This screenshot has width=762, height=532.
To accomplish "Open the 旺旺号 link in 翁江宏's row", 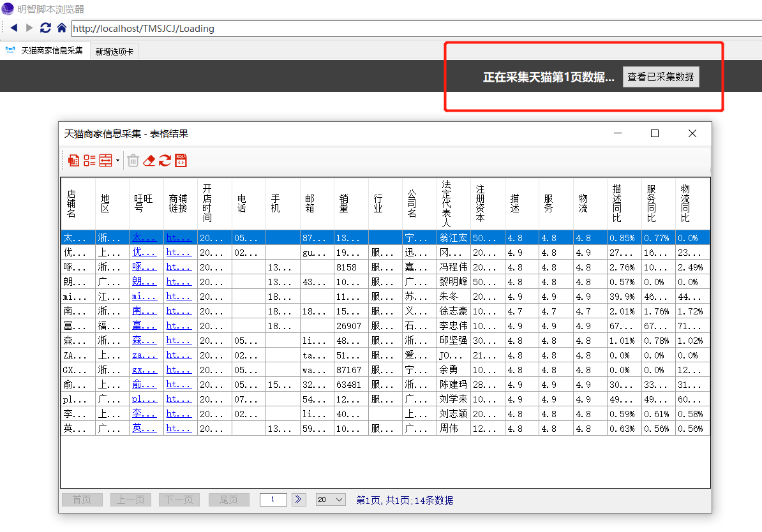I will pyautogui.click(x=144, y=237).
